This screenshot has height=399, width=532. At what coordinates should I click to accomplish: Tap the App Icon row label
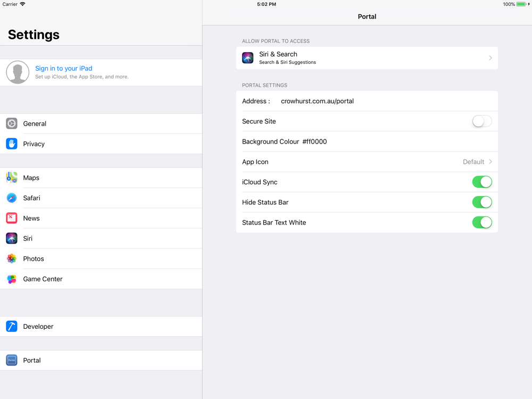[x=255, y=162]
